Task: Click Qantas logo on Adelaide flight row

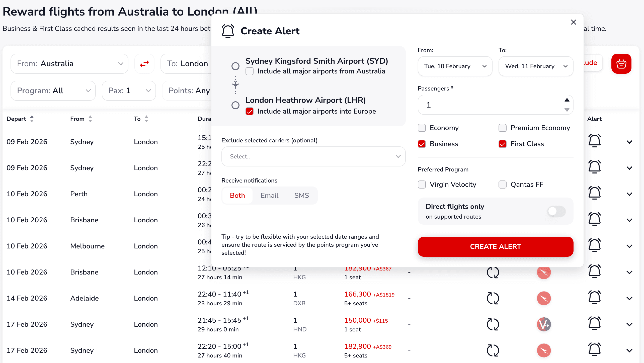Action: (x=544, y=298)
